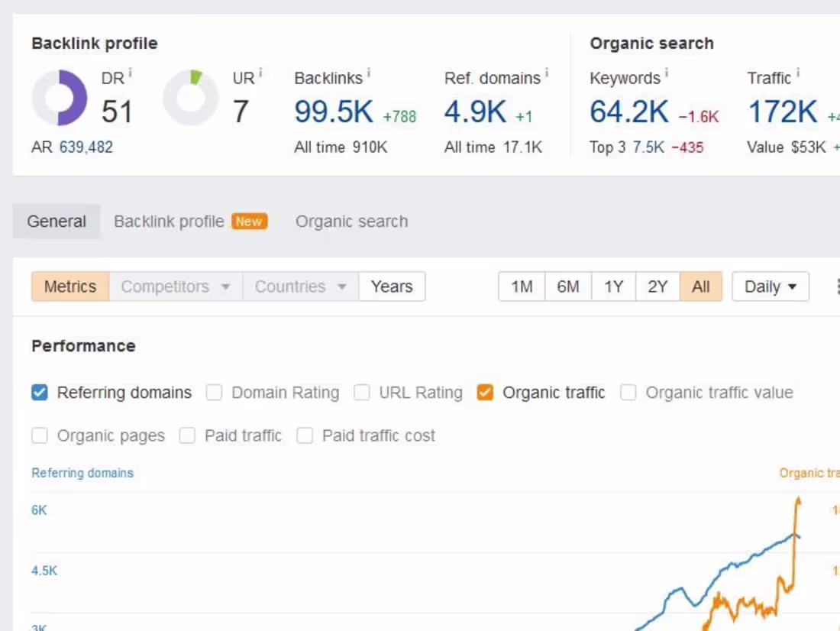Select the All time range button
This screenshot has height=631, width=840.
coord(700,286)
